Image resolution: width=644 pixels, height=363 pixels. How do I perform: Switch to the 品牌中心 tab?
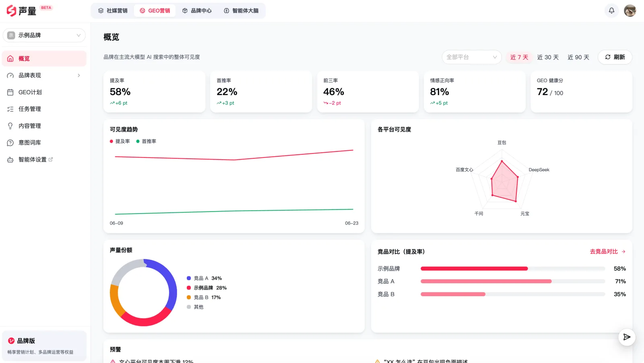pos(197,11)
